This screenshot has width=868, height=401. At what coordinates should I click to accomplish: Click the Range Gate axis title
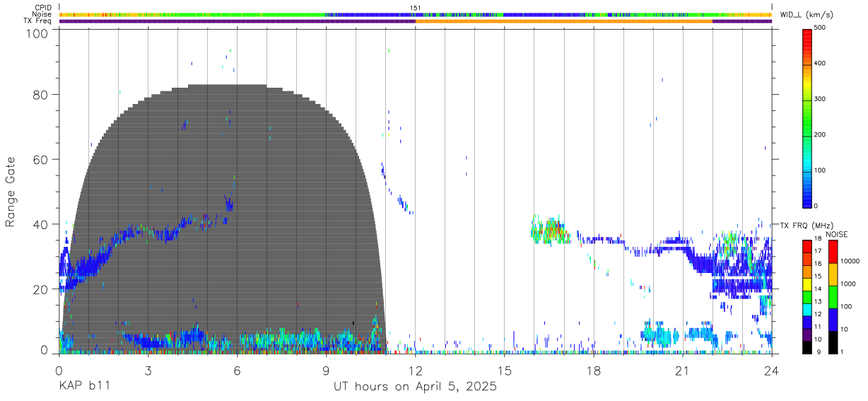click(11, 191)
